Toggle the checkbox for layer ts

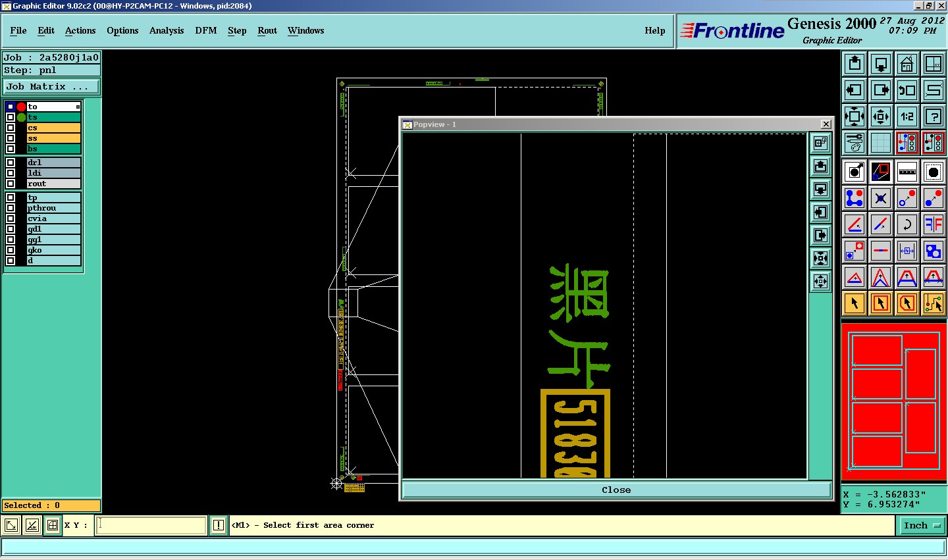pos(11,117)
